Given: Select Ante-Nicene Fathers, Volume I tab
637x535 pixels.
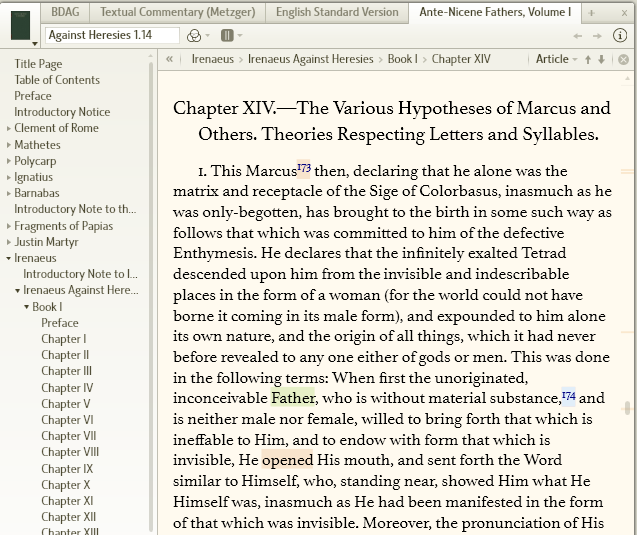Looking at the screenshot, I should pos(495,12).
